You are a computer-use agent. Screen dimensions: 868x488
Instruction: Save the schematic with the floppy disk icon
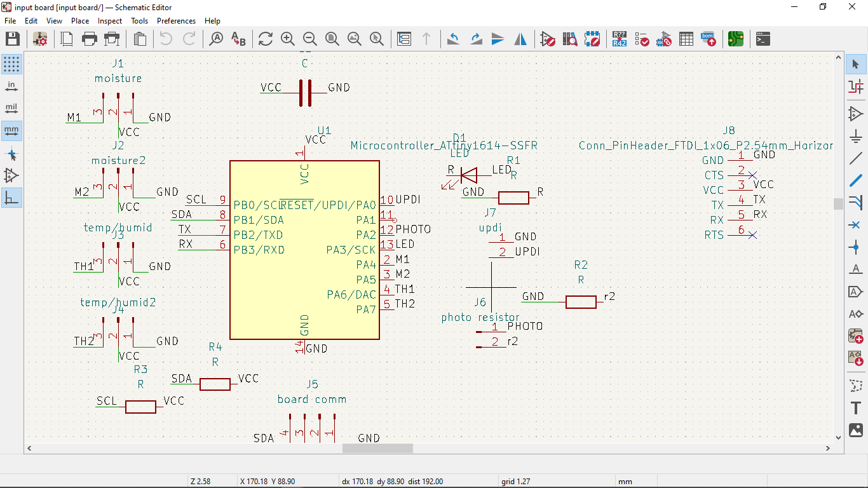13,39
